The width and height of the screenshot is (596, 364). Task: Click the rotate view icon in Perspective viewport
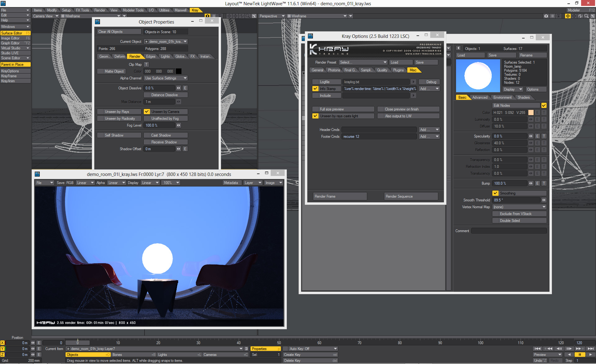[x=580, y=16]
